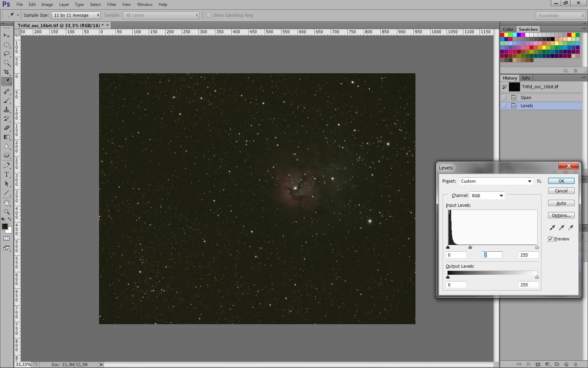Expand the Preset Custom dropdown
The width and height of the screenshot is (588, 368).
(496, 181)
